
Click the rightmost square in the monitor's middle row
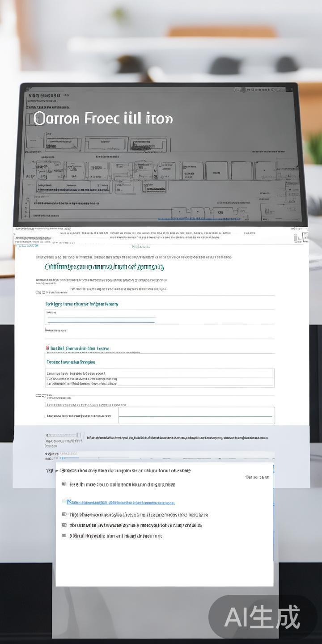(x=265, y=171)
